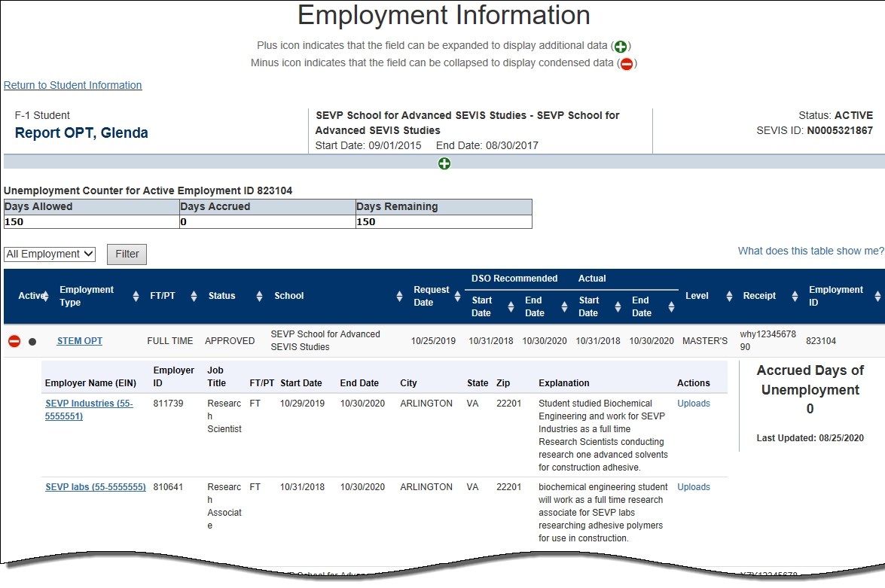Click the school Start Date: 09/01/2015 text
This screenshot has width=885, height=588.
[x=368, y=145]
